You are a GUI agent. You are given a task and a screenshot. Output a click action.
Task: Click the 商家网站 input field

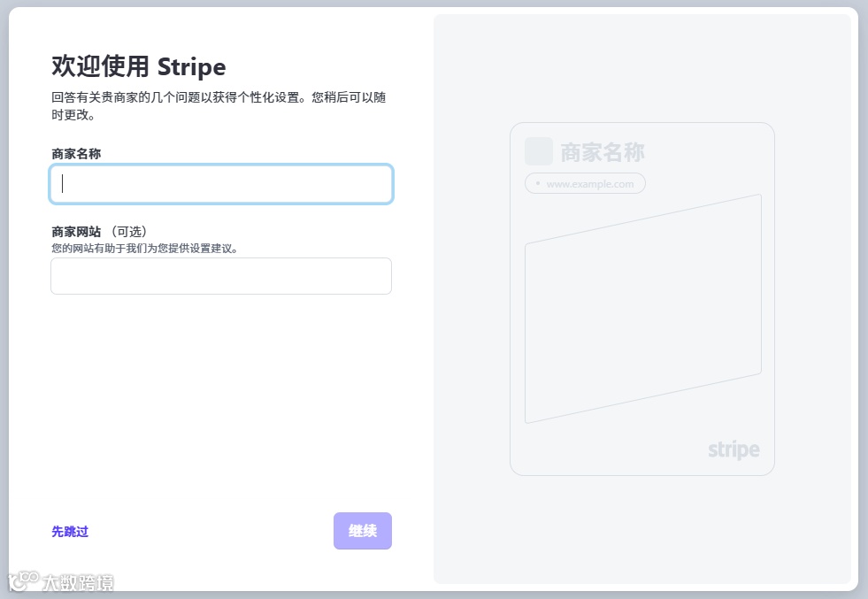tap(221, 276)
